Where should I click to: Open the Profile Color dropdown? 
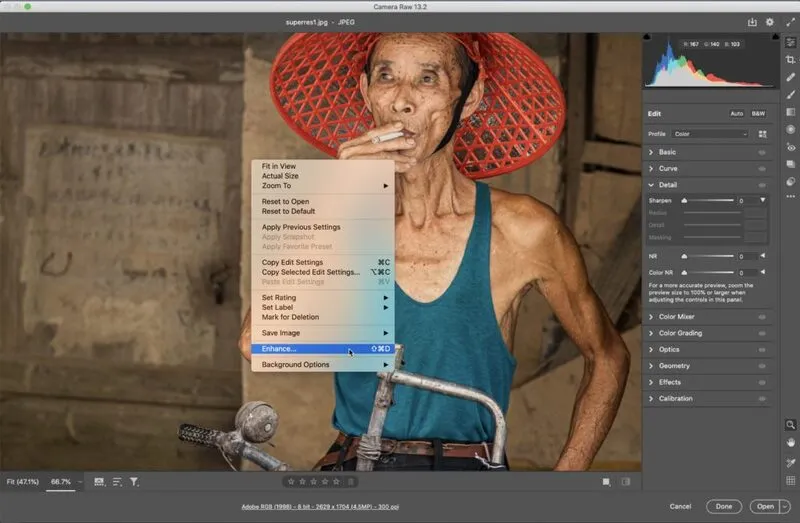(710, 134)
